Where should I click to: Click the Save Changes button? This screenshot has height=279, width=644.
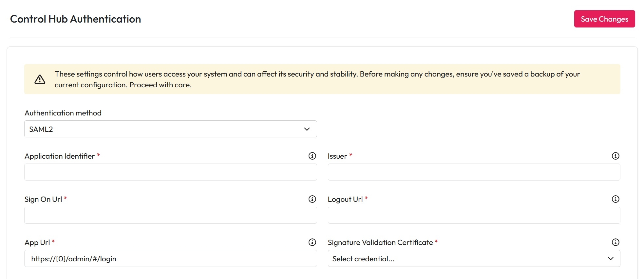click(x=604, y=19)
